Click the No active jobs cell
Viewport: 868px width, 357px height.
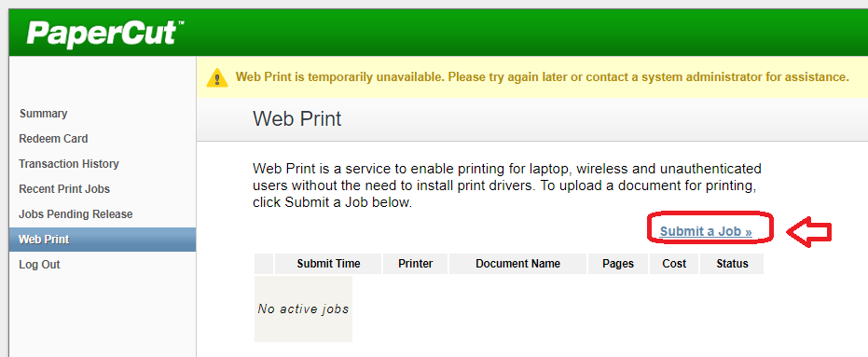coord(303,309)
